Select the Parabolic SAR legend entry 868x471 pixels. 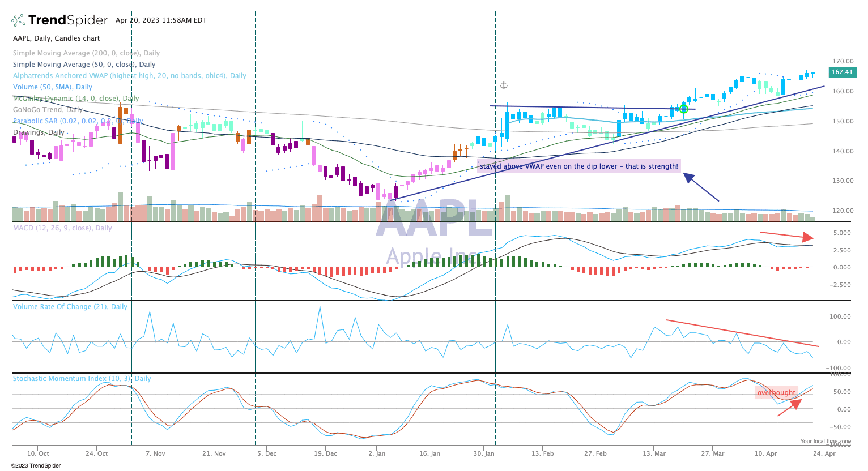78,121
